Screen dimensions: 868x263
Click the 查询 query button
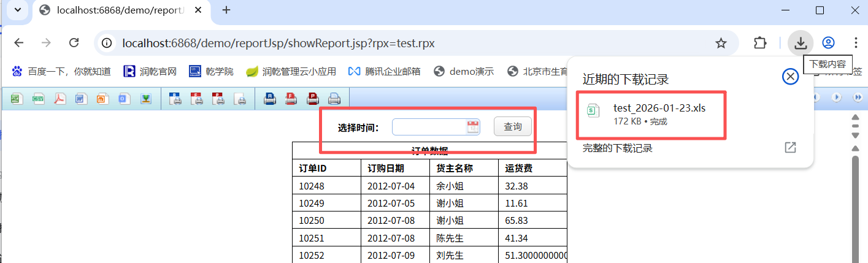[x=513, y=127]
